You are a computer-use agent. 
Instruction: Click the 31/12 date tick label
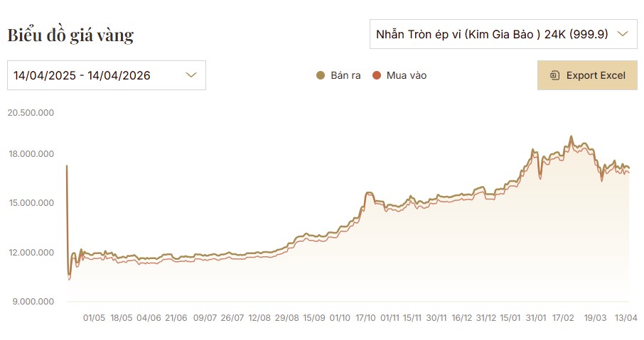pyautogui.click(x=486, y=318)
